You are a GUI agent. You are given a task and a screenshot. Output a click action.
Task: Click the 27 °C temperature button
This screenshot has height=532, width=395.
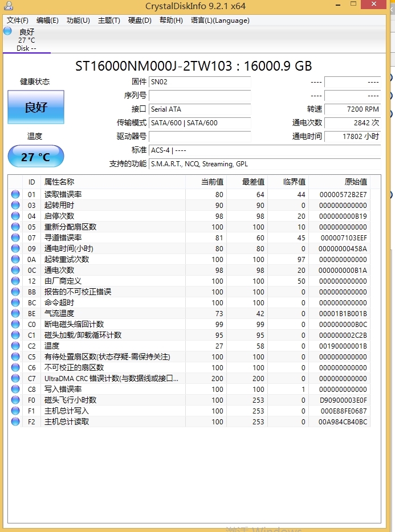tap(36, 157)
